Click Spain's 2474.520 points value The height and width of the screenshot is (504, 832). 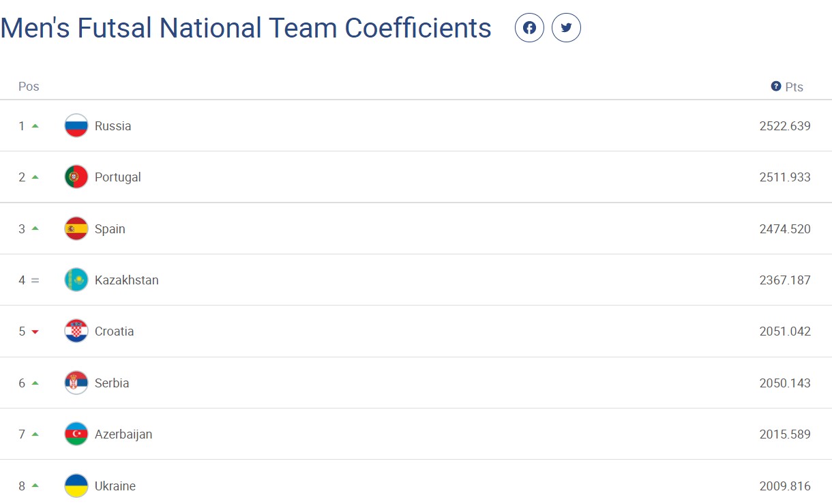(x=785, y=228)
